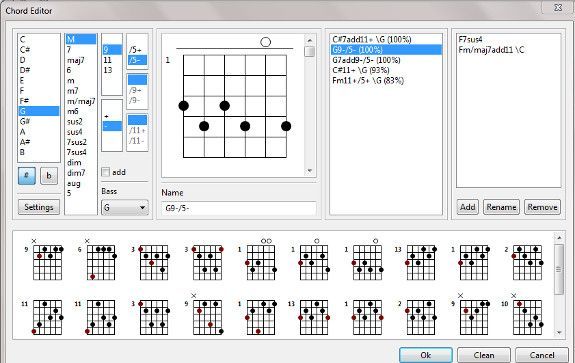Image resolution: width=575 pixels, height=363 pixels.
Task: Choose chord type 7sus4
Action: point(81,152)
